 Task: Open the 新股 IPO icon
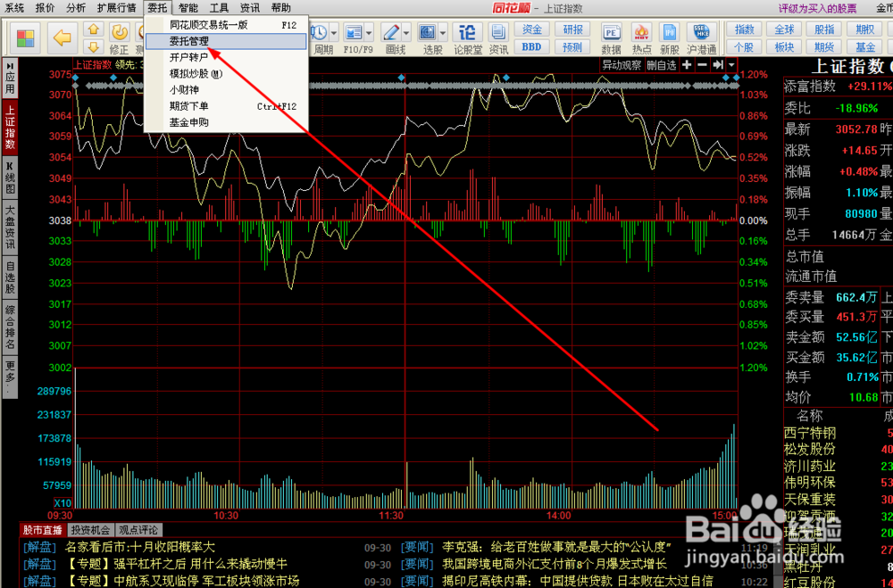pyautogui.click(x=670, y=32)
